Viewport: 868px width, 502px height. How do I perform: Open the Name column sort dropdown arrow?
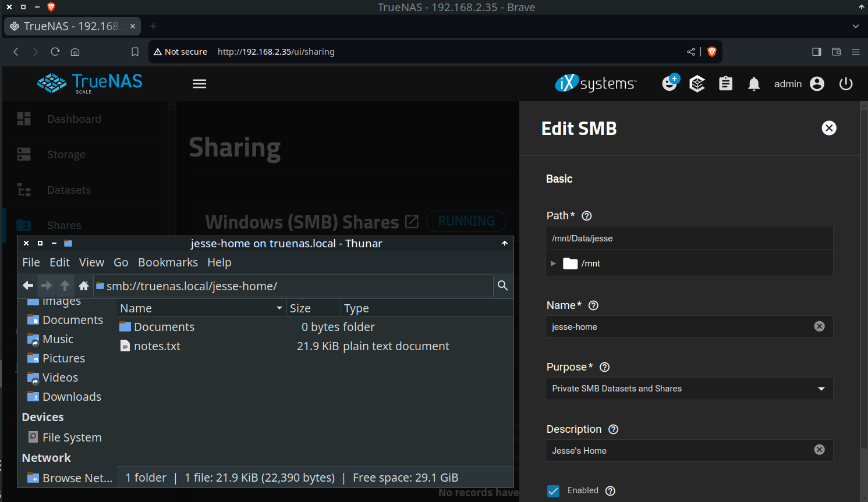(279, 308)
